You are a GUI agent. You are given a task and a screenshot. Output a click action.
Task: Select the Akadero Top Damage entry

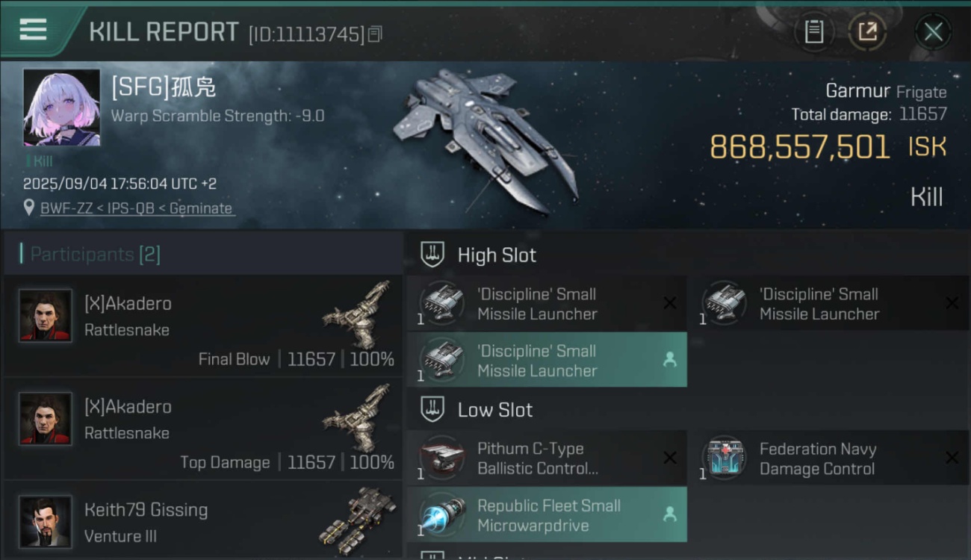tap(202, 428)
